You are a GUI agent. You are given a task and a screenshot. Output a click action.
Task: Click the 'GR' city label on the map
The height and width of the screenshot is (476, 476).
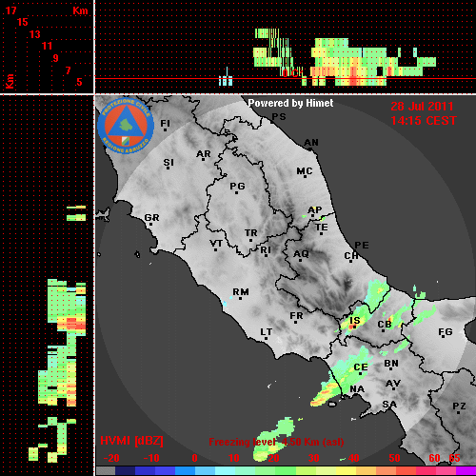tap(151, 218)
